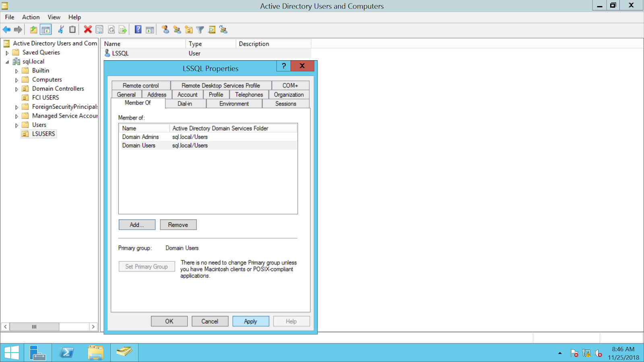Create a new organizational unit from the toolbar
Image resolution: width=644 pixels, height=362 pixels.
coord(188,29)
